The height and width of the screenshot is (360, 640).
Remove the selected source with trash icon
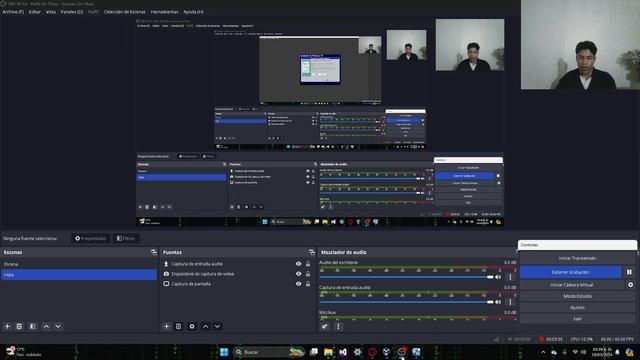pos(178,327)
